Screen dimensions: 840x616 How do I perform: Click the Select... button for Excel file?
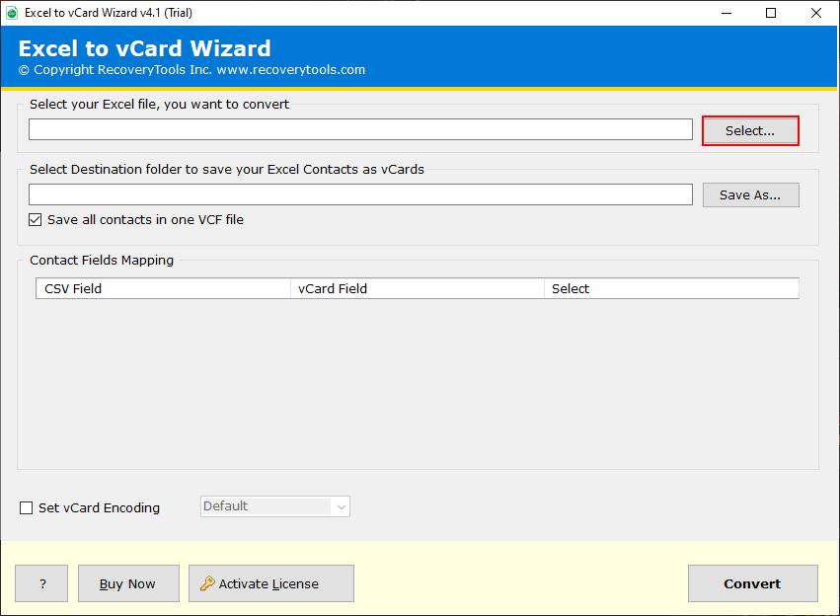[750, 130]
